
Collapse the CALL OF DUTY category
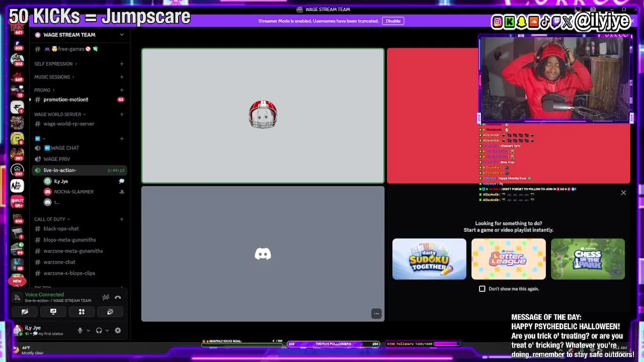click(x=52, y=219)
